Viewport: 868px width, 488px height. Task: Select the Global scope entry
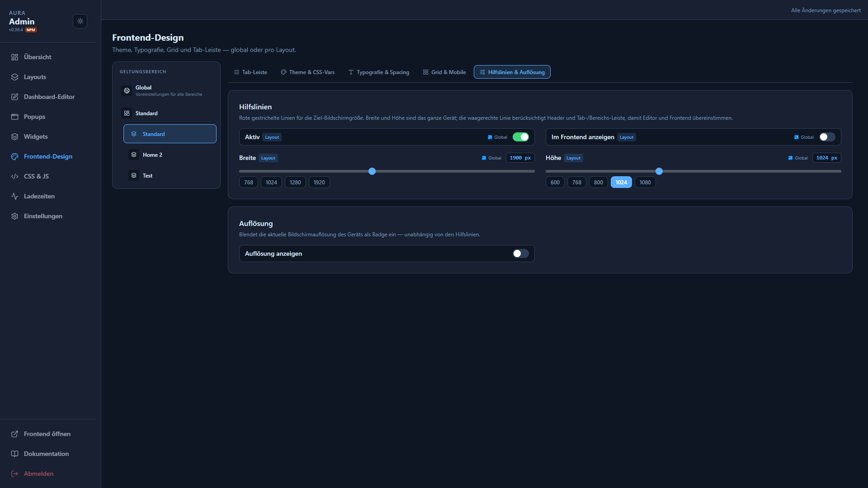166,91
